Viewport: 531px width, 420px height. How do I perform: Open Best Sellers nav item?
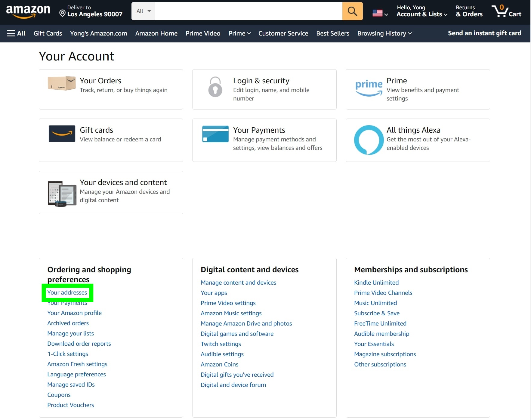pyautogui.click(x=333, y=33)
